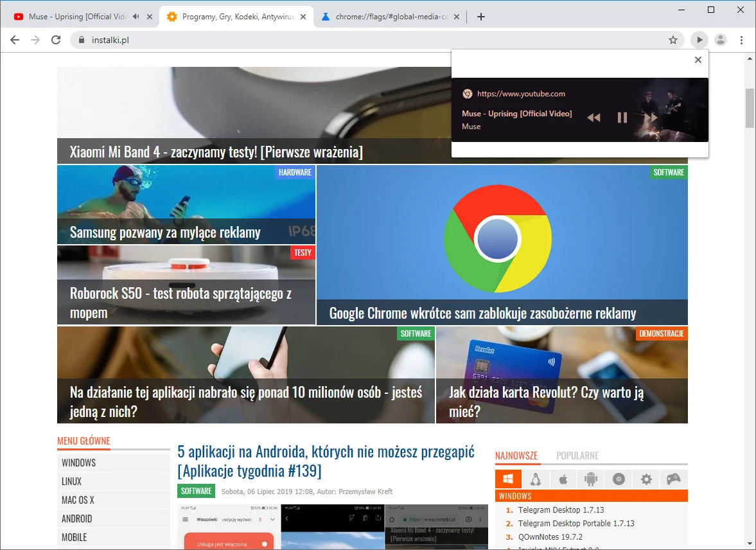The width and height of the screenshot is (756, 550).
Task: Open the global media control toolbar button
Action: click(x=699, y=40)
